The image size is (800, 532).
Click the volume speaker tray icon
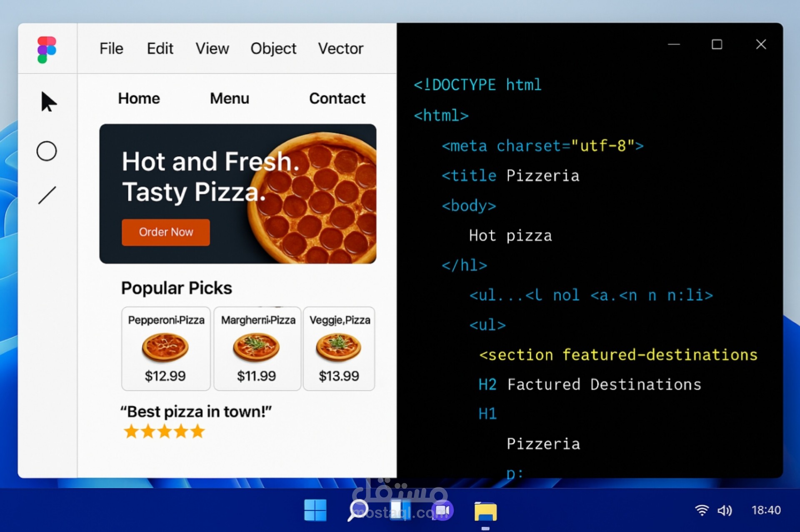725,510
